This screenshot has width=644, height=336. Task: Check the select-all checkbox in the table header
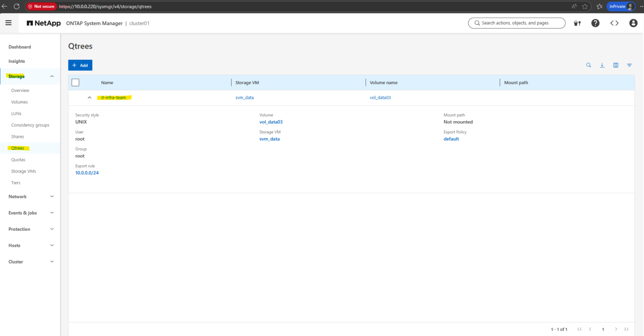point(75,83)
